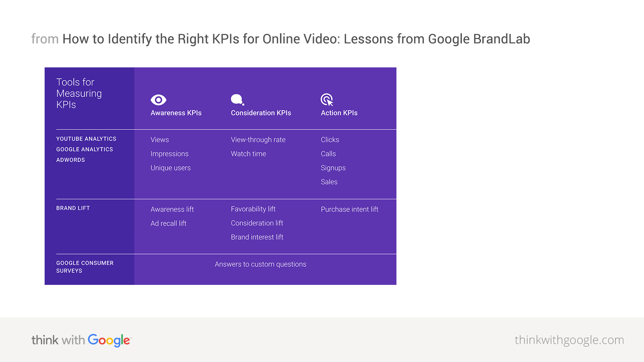Viewport: 644px width, 362px height.
Task: Click the 'Awareness KPIs' column header
Action: click(176, 113)
